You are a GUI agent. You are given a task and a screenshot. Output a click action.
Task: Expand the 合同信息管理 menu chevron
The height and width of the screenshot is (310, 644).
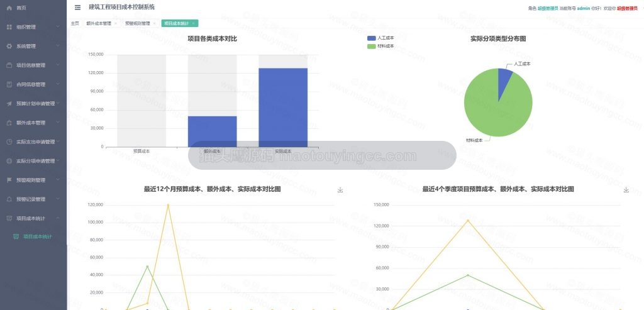click(58, 84)
